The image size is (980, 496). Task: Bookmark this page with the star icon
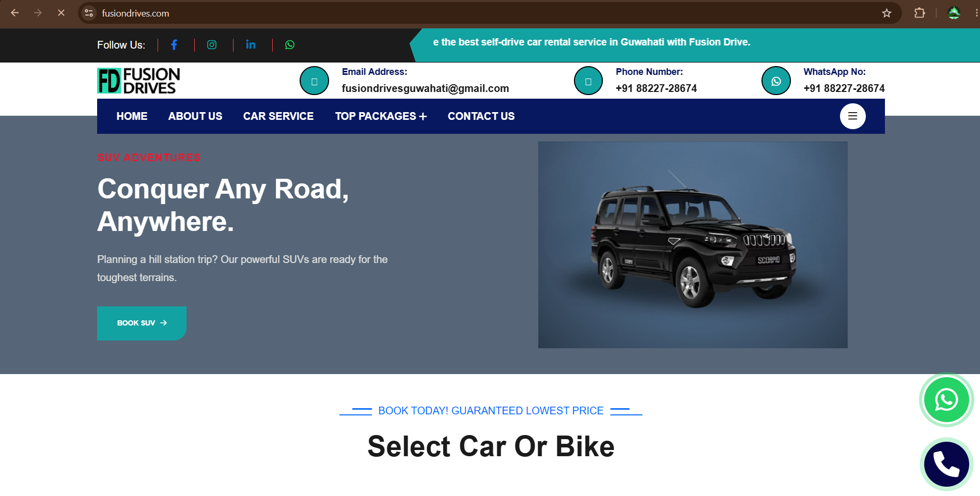(x=886, y=13)
